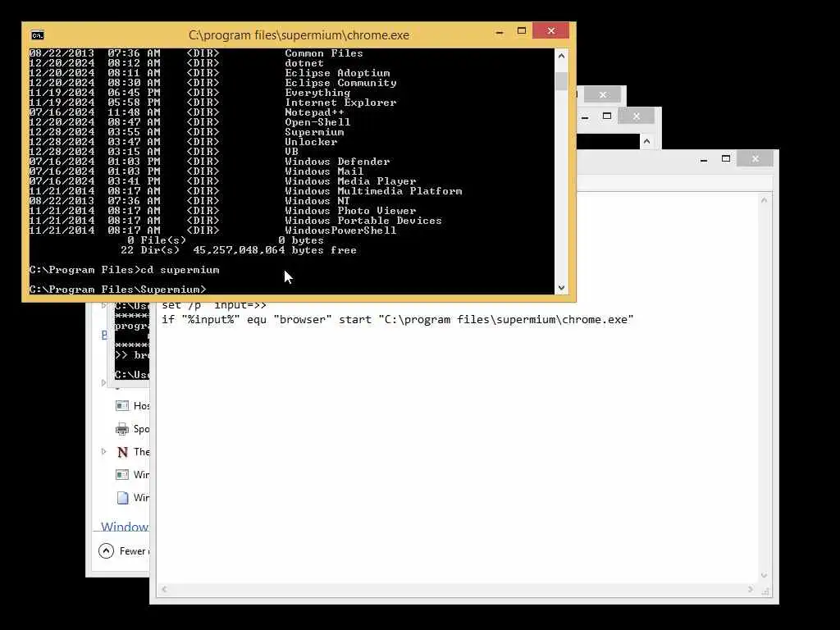Click the '0 File(s)' summary line
This screenshot has height=630, width=840.
point(226,240)
